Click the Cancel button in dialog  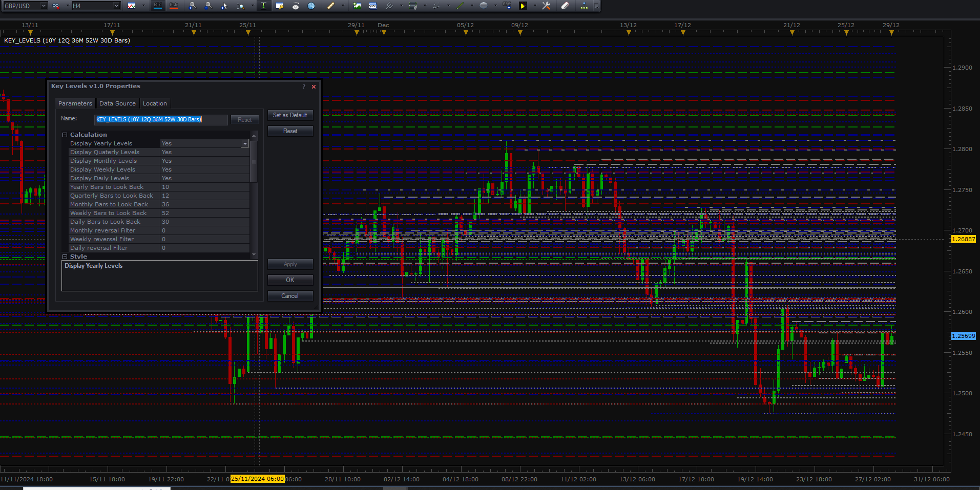(x=290, y=296)
